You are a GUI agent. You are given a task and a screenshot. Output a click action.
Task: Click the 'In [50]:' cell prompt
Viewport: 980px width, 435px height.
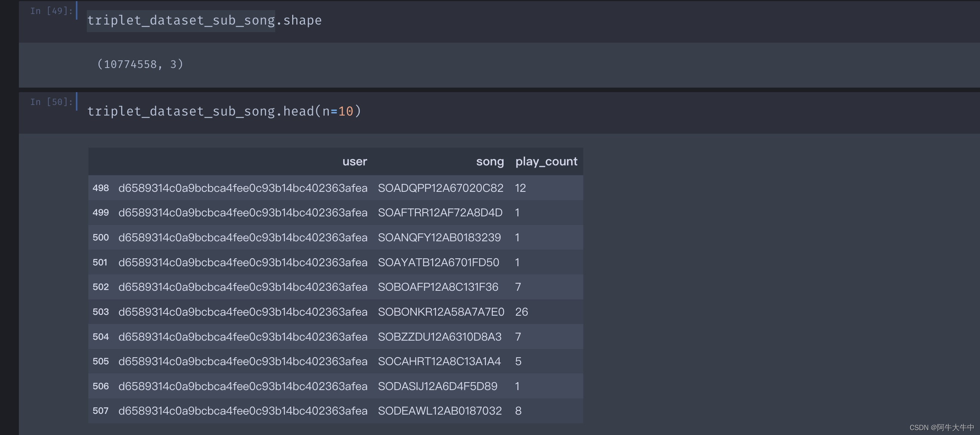[51, 102]
